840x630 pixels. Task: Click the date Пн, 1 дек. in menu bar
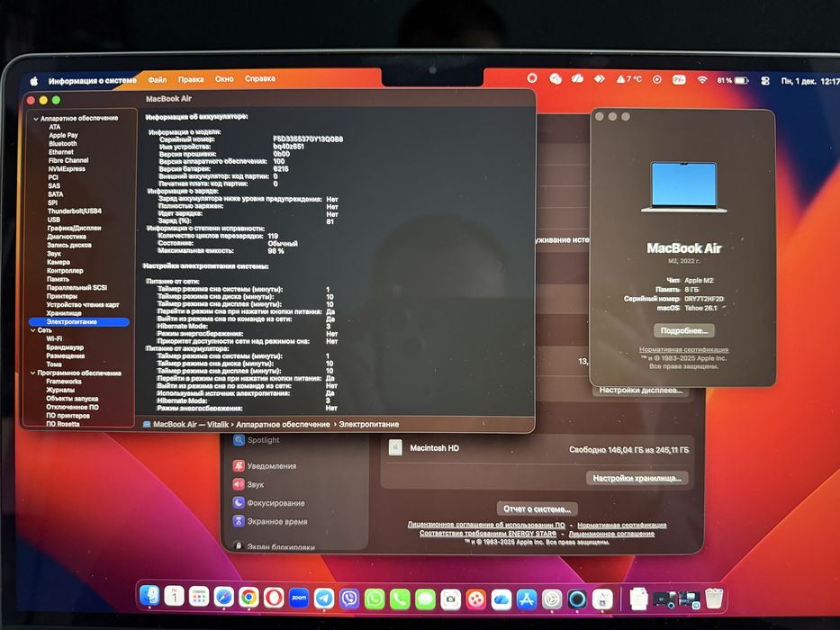pyautogui.click(x=799, y=81)
